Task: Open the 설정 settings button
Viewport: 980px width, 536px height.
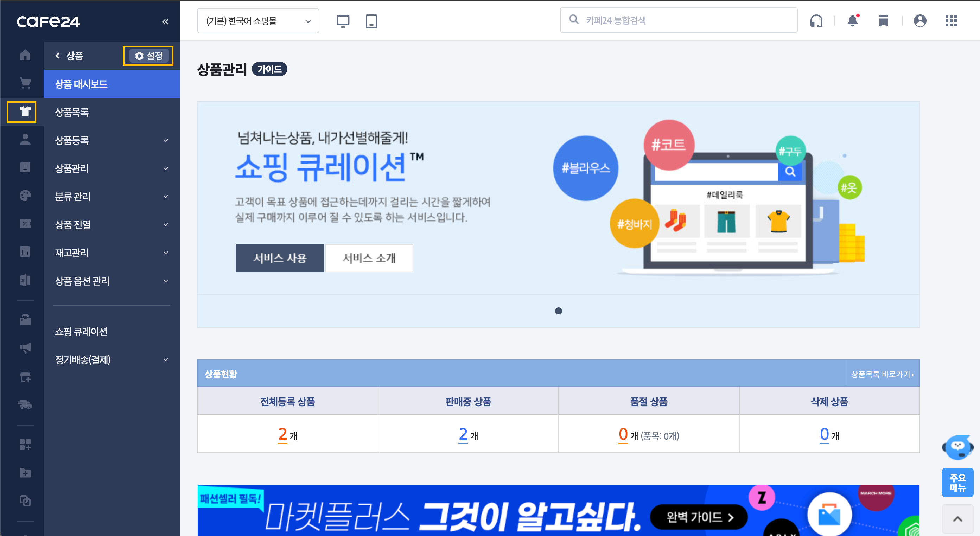Action: pyautogui.click(x=148, y=56)
